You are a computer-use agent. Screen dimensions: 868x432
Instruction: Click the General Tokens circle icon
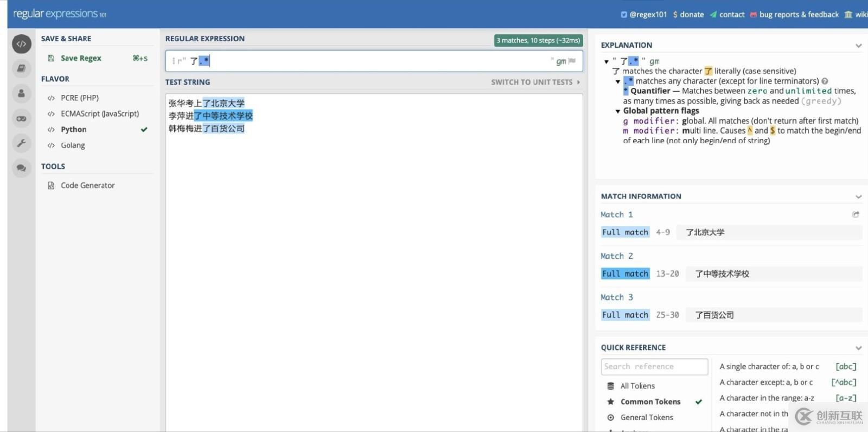coord(610,417)
